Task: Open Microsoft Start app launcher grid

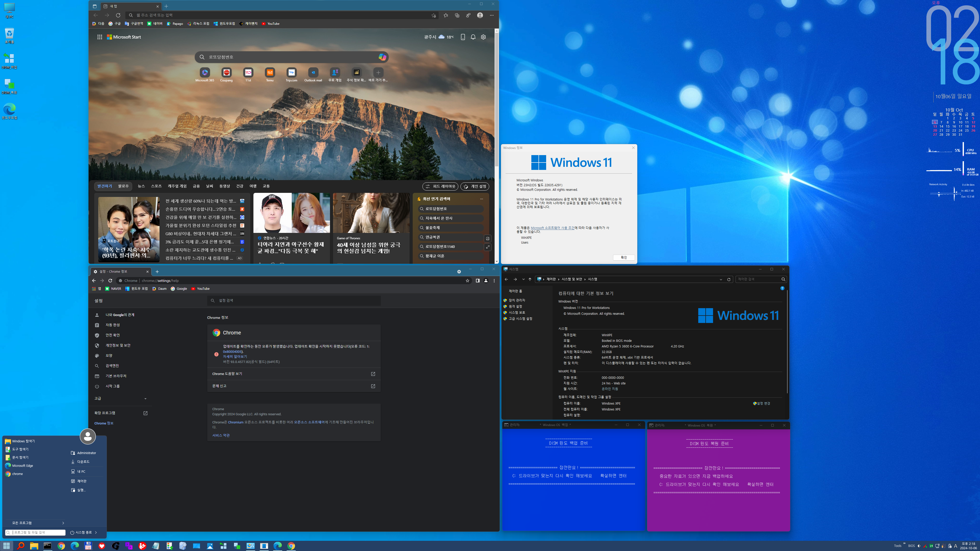Action: 100,37
